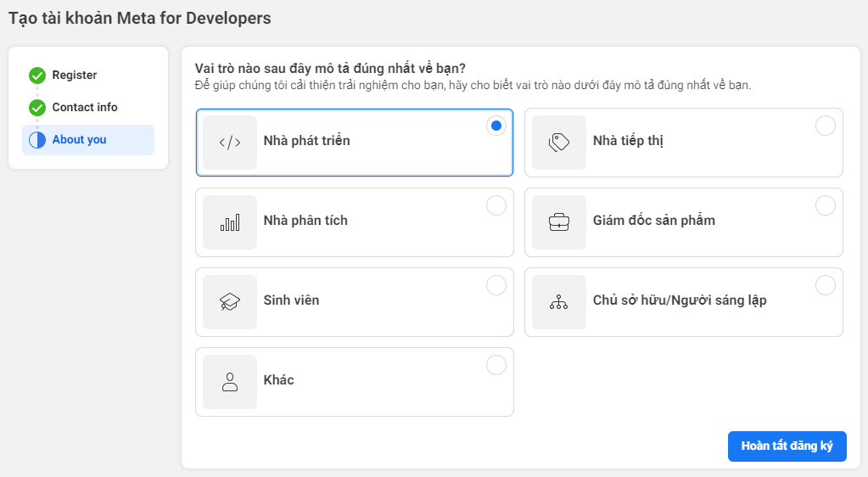Click green checkmark icon beside Register
Image resolution: width=868 pixels, height=477 pixels.
click(37, 76)
